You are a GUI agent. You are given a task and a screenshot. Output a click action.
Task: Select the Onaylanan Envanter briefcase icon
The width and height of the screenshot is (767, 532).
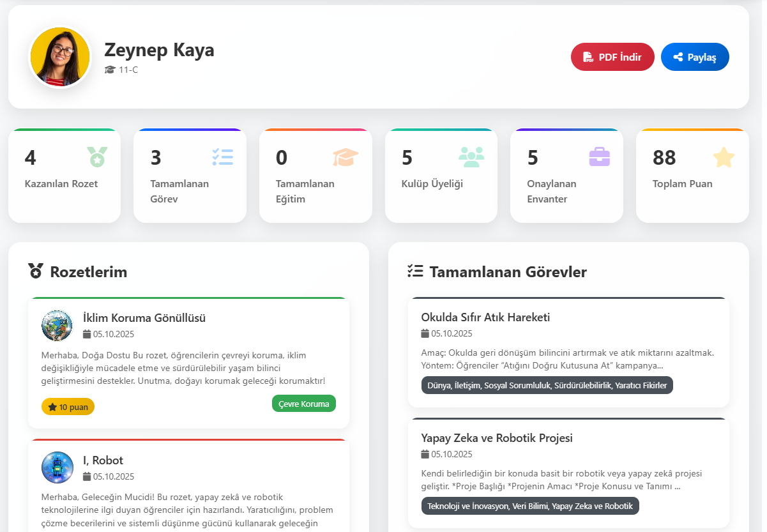point(598,157)
